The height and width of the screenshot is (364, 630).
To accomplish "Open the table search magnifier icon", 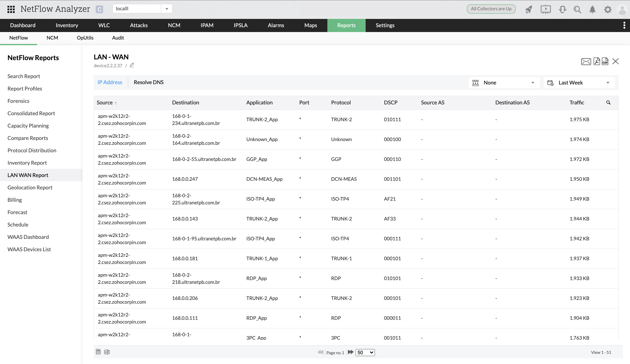I will pos(608,102).
